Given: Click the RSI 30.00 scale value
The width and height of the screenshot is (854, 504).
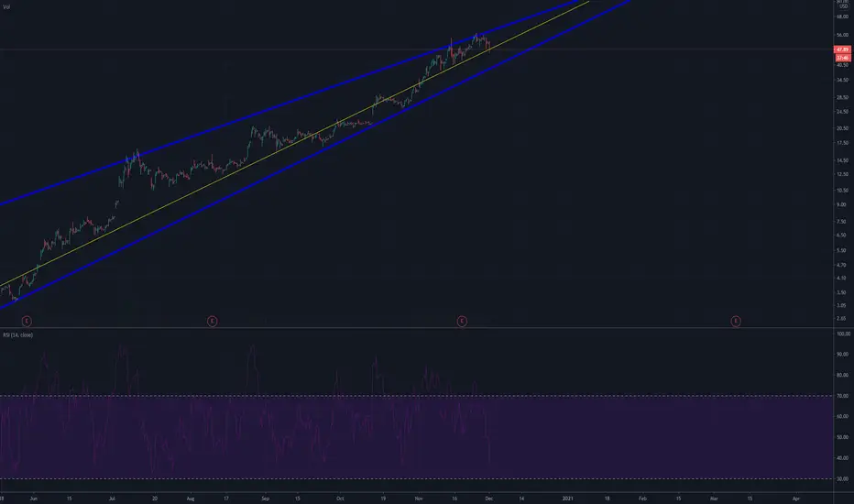Looking at the screenshot, I should (843, 479).
